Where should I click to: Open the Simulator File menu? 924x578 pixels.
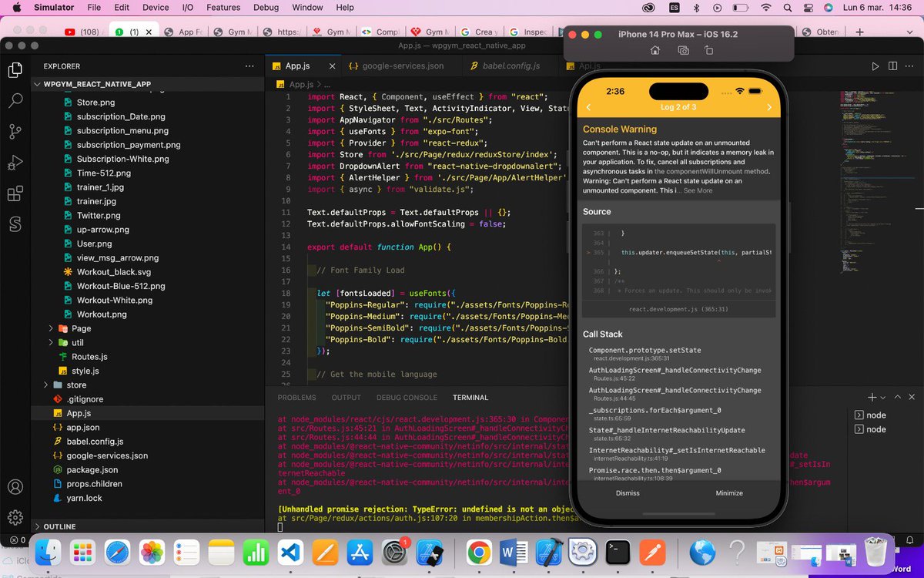[x=94, y=7]
